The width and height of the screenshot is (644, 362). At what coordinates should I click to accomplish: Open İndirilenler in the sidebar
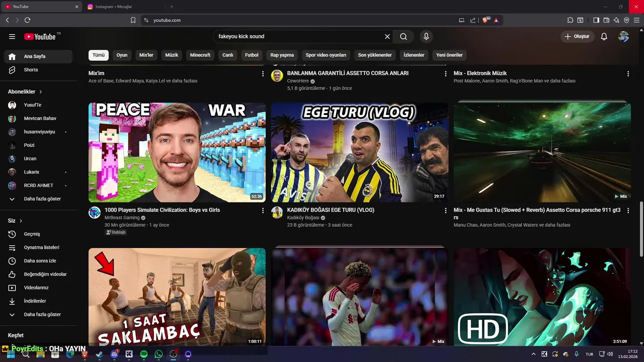[x=39, y=301]
